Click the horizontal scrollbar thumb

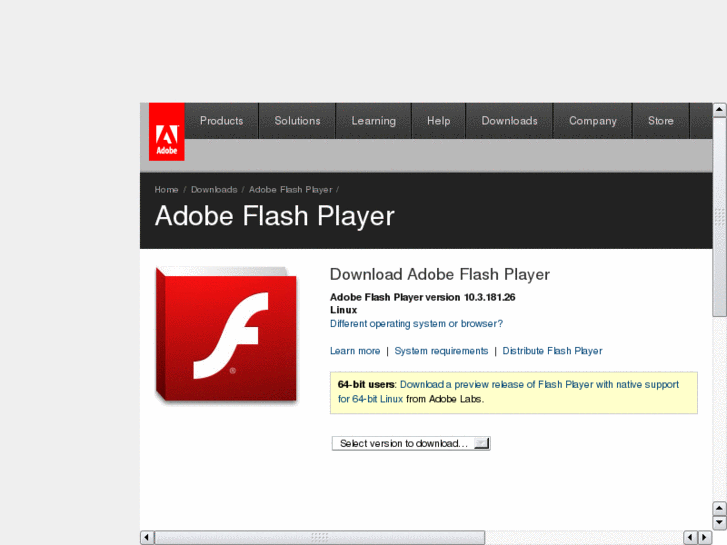[320, 538]
